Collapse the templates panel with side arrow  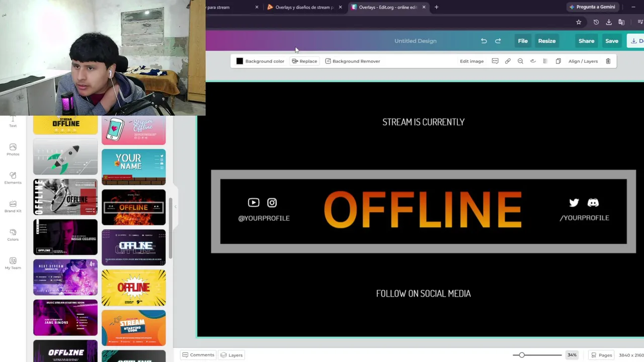[x=176, y=207]
